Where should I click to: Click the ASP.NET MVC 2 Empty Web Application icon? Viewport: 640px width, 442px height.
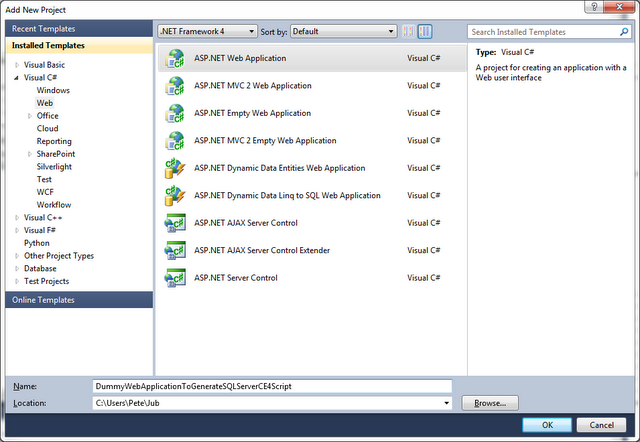pos(175,140)
